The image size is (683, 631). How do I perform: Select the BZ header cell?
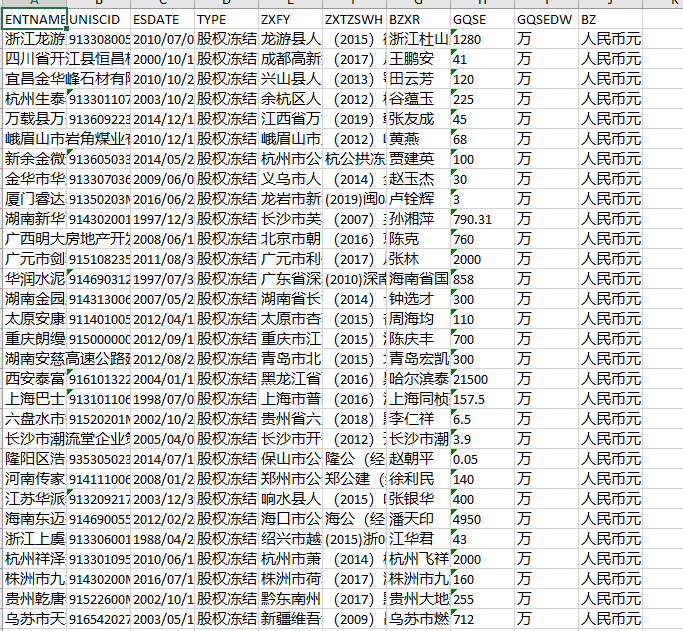coord(611,19)
